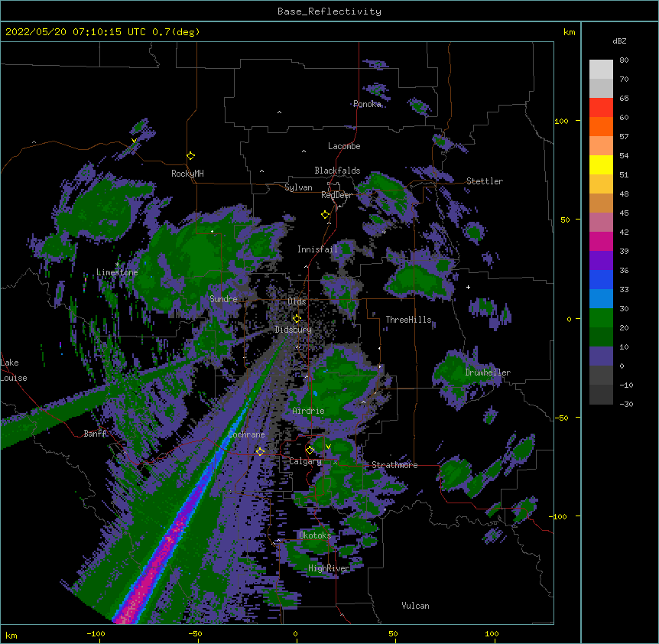Click the -50 tick on vertical axis
This screenshot has height=644, width=659.
click(x=561, y=418)
